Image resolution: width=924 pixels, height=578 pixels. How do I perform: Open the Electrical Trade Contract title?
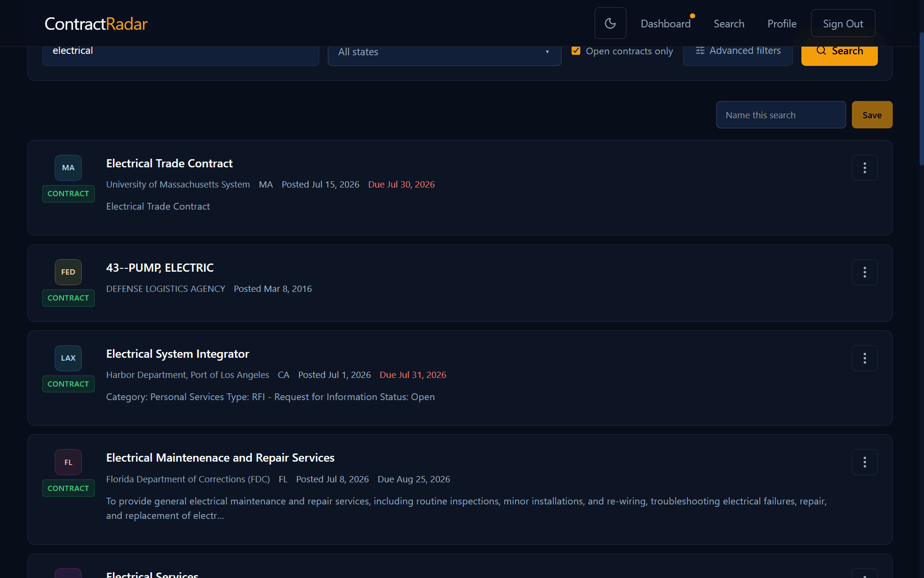coord(169,163)
